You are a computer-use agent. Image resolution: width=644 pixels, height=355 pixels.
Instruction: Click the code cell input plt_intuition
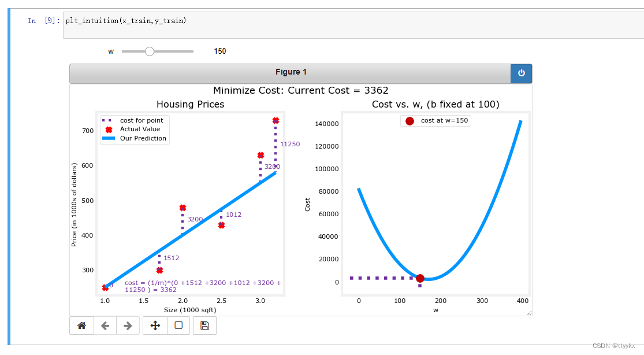tap(353, 25)
